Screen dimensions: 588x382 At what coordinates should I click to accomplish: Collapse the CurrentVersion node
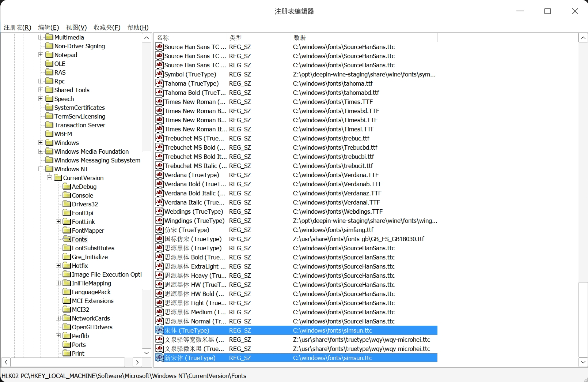[49, 177]
